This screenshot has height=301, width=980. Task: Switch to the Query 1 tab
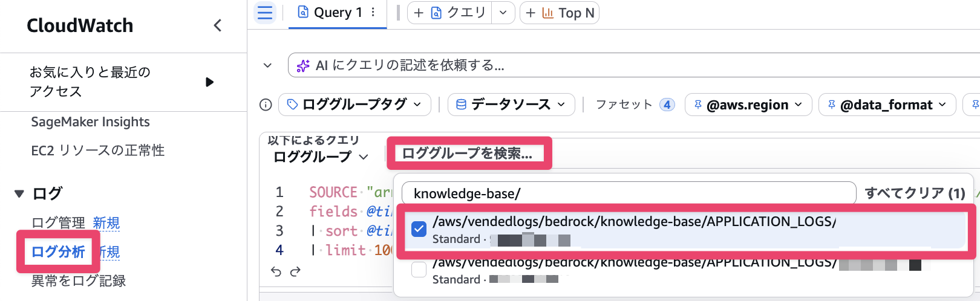tap(331, 12)
